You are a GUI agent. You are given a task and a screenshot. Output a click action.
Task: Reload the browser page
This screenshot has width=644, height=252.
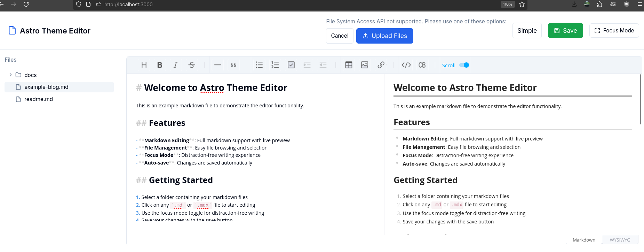point(26,4)
